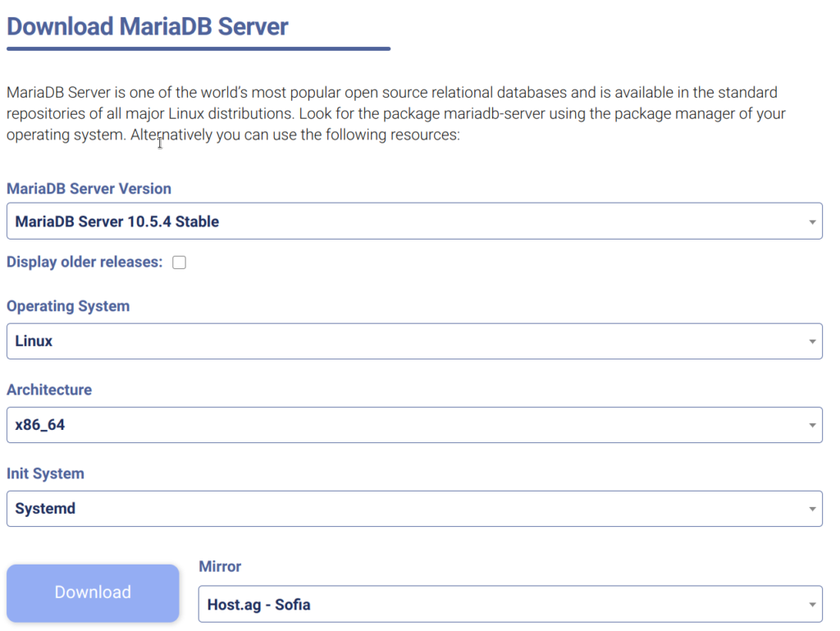Click the Architecture label
The image size is (840, 631).
[x=49, y=390]
